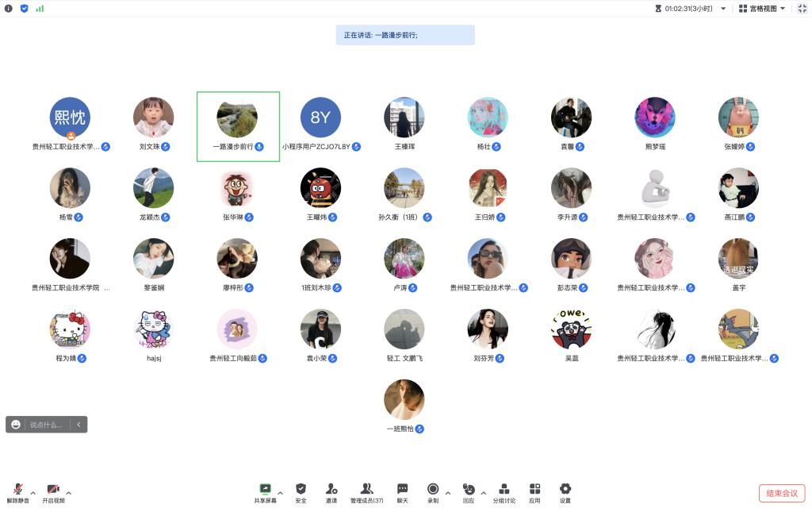812x508 pixels.
Task: Click the 邀请 invite icon
Action: [331, 492]
